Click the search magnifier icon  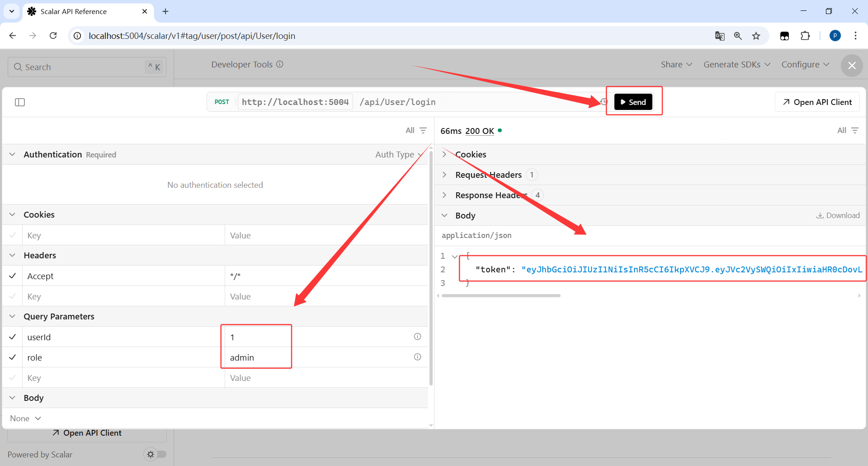pyautogui.click(x=18, y=67)
